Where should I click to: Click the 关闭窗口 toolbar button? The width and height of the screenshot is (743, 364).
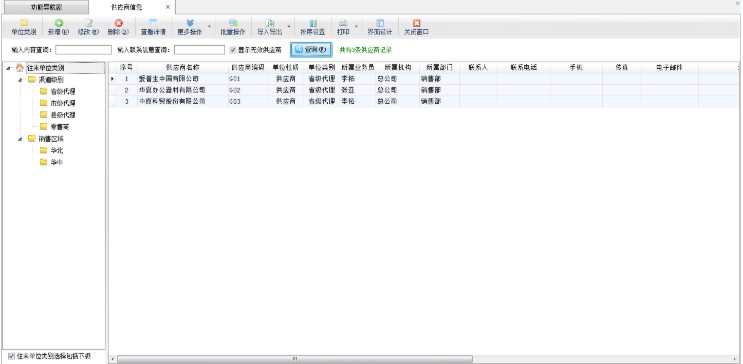pyautogui.click(x=417, y=27)
